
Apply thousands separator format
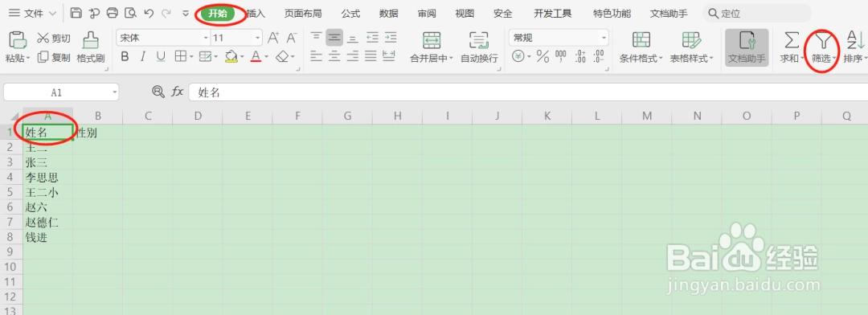click(561, 56)
